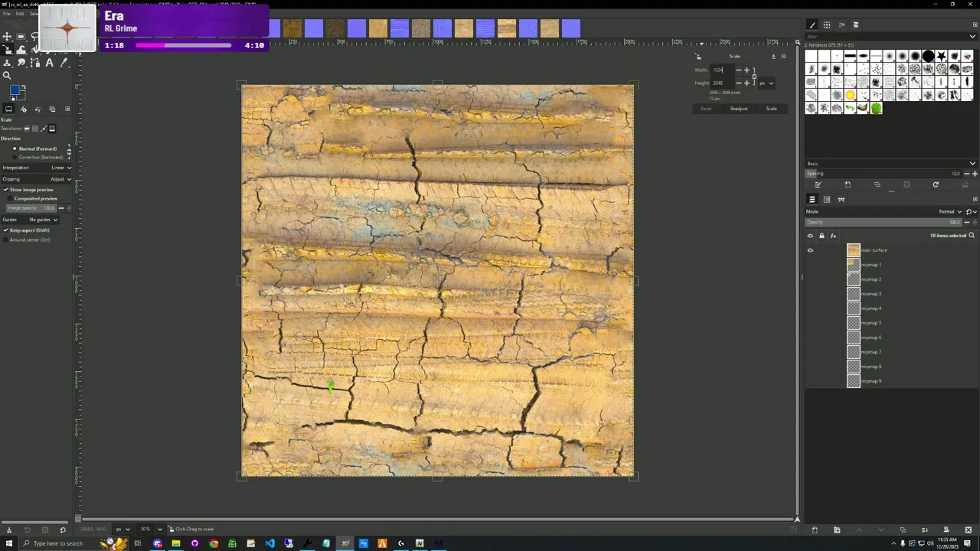Click the foreground blue color swatch
Viewport: 980px width, 551px height.
pyautogui.click(x=14, y=89)
